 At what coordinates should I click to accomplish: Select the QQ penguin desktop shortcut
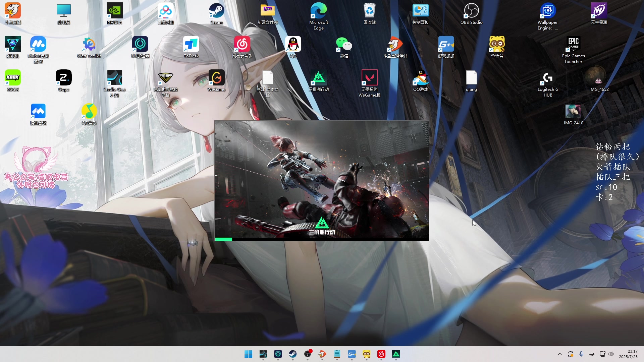tap(293, 47)
